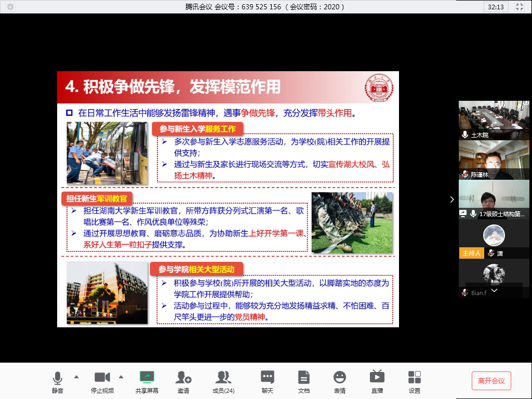Toggle camera with 停止视频 button

[102, 381]
